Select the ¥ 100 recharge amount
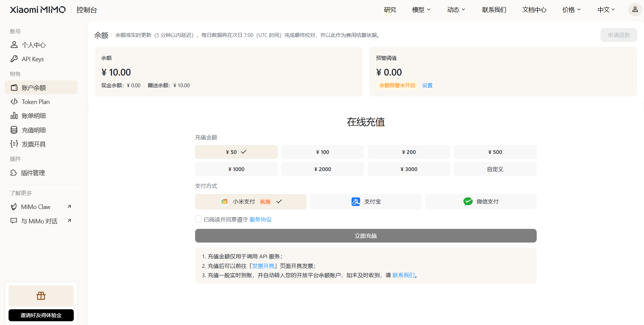Image resolution: width=644 pixels, height=325 pixels. point(323,152)
